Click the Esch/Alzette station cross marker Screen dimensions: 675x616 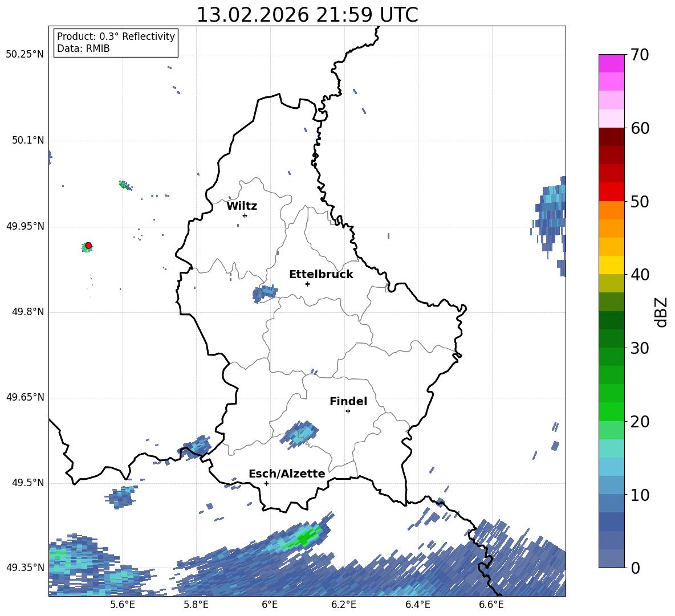266,483
